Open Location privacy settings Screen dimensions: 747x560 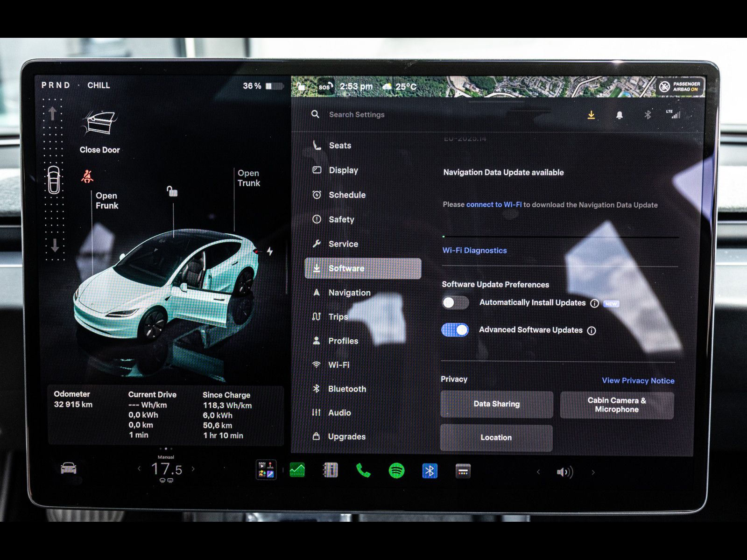496,438
